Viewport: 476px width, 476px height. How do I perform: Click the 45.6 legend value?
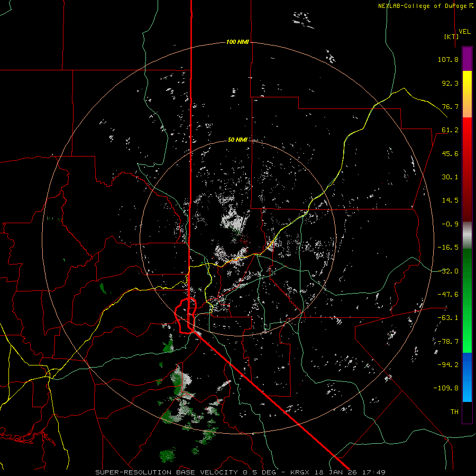(x=450, y=153)
